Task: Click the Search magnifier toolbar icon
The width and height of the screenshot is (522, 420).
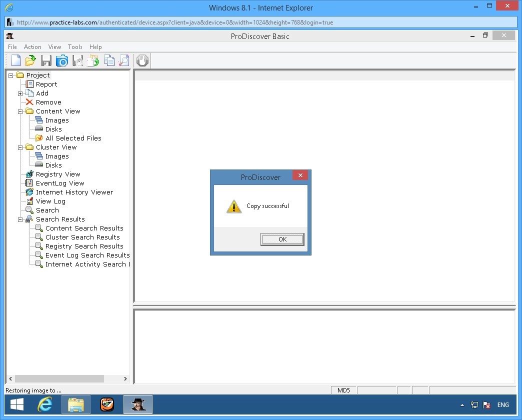Action: click(123, 60)
